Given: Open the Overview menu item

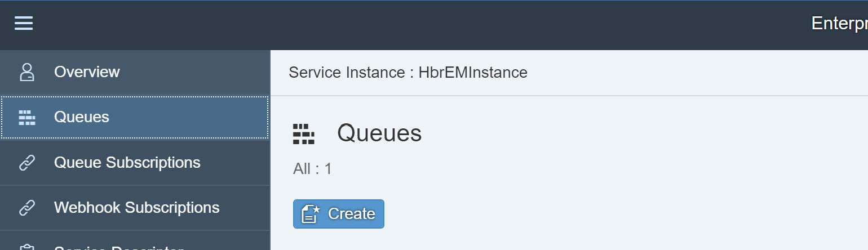Looking at the screenshot, I should [x=135, y=72].
